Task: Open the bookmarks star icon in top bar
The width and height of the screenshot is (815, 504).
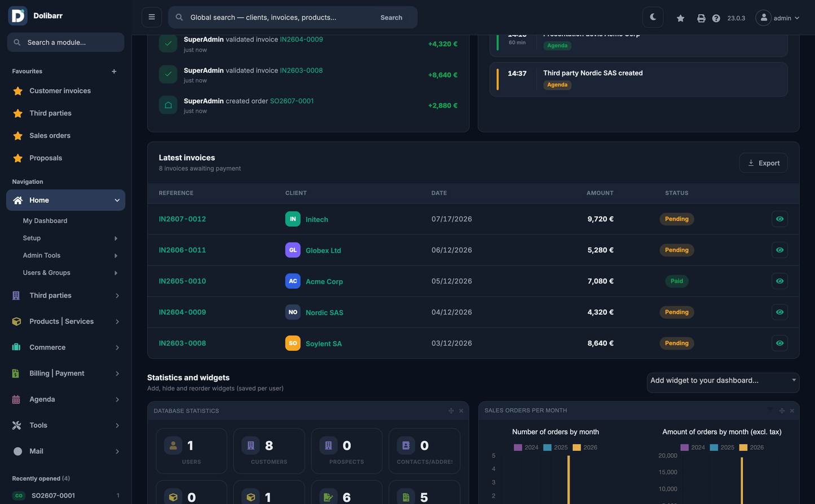Action: [x=681, y=18]
